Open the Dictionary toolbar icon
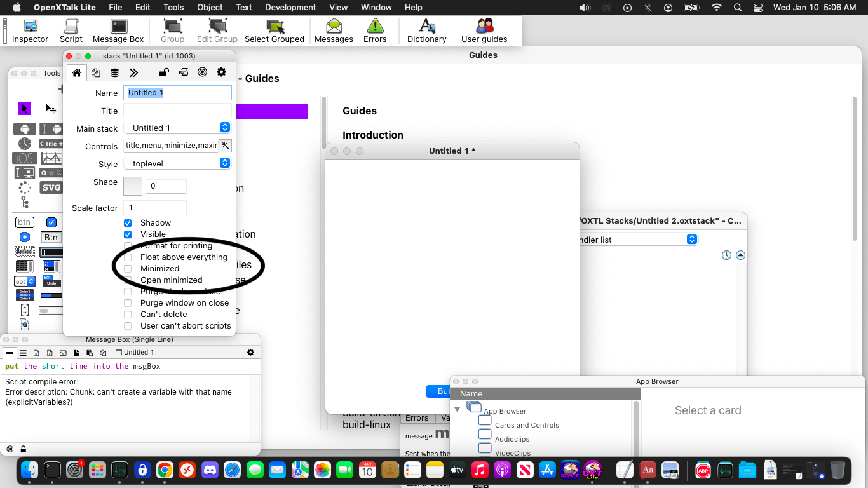Viewport: 868px width, 488px height. click(427, 31)
